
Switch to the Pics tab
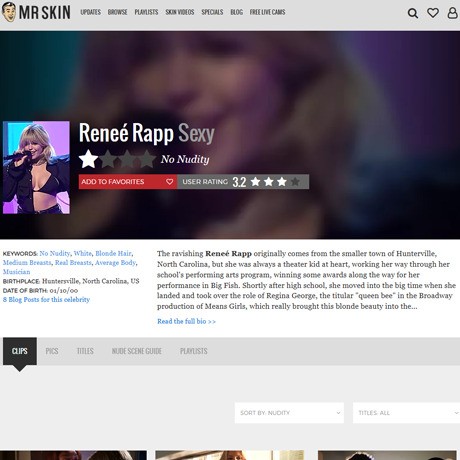tap(52, 351)
